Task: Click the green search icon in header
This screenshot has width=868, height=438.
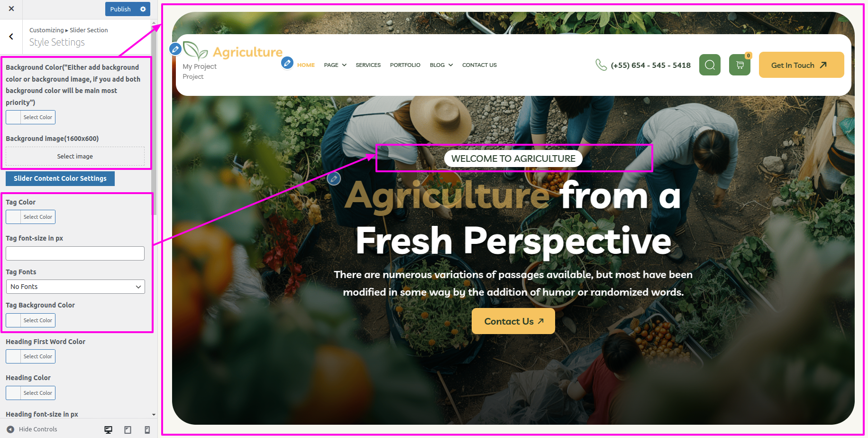Action: (x=710, y=65)
